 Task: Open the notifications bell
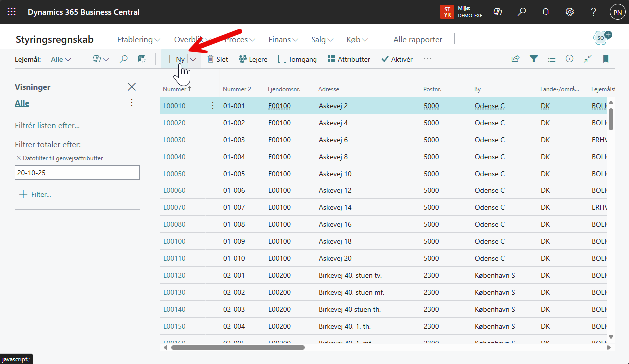pyautogui.click(x=546, y=12)
